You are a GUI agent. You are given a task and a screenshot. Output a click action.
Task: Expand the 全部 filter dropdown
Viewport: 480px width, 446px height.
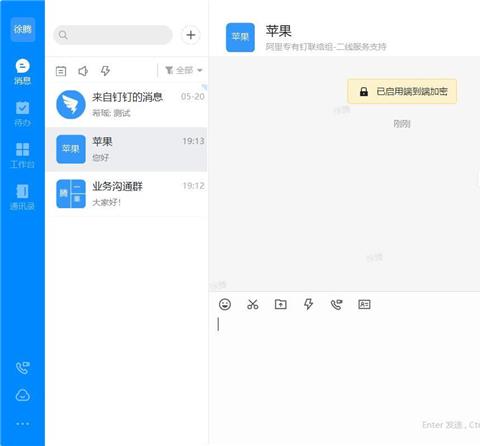(184, 70)
